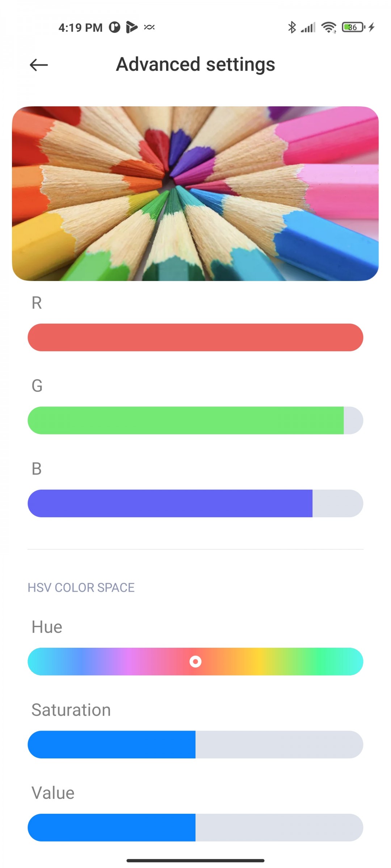Tap the cellular signal strength icon

pos(308,27)
